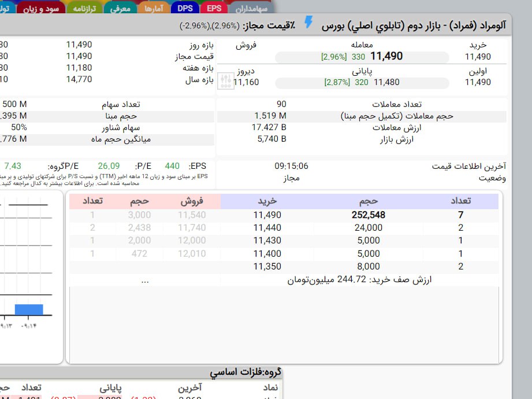The height and width of the screenshot is (399, 532).
Task: Open the معرفی tab
Action: point(120,8)
